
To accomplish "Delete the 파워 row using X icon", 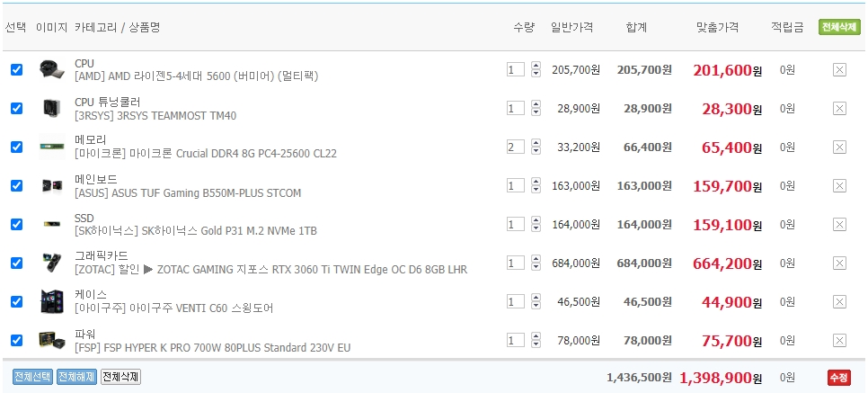I will (x=839, y=340).
